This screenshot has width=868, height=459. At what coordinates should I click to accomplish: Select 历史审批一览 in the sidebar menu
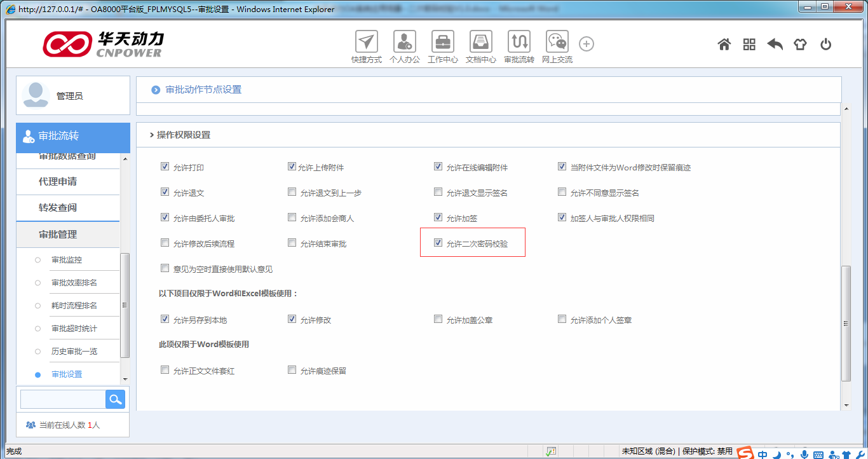(x=74, y=352)
